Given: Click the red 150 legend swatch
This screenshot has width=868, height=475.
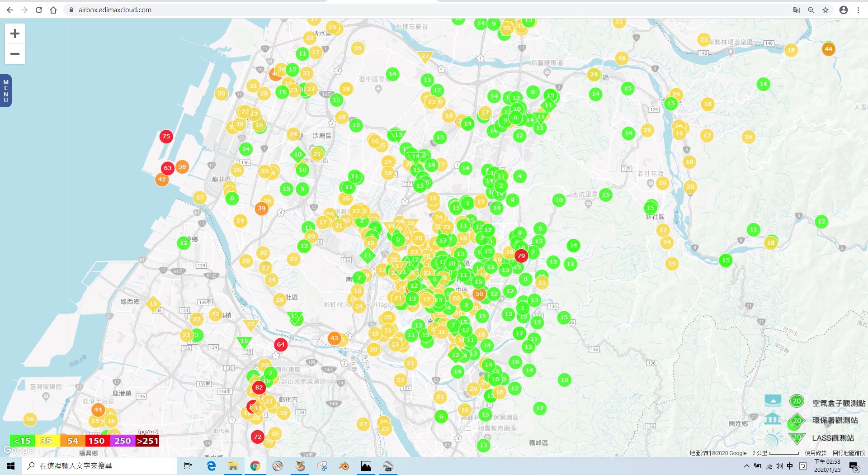Looking at the screenshot, I should point(97,441).
